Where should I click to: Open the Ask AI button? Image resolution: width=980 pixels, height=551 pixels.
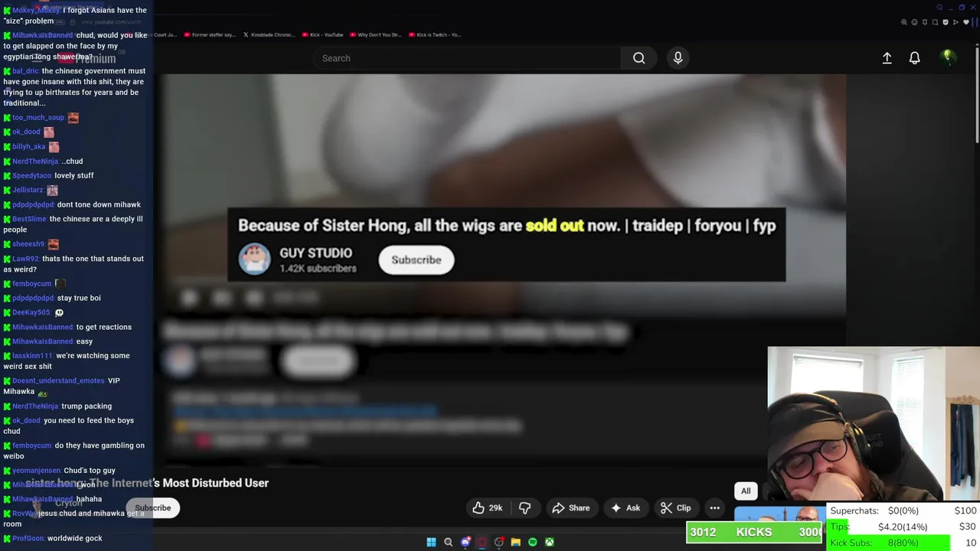click(x=625, y=508)
